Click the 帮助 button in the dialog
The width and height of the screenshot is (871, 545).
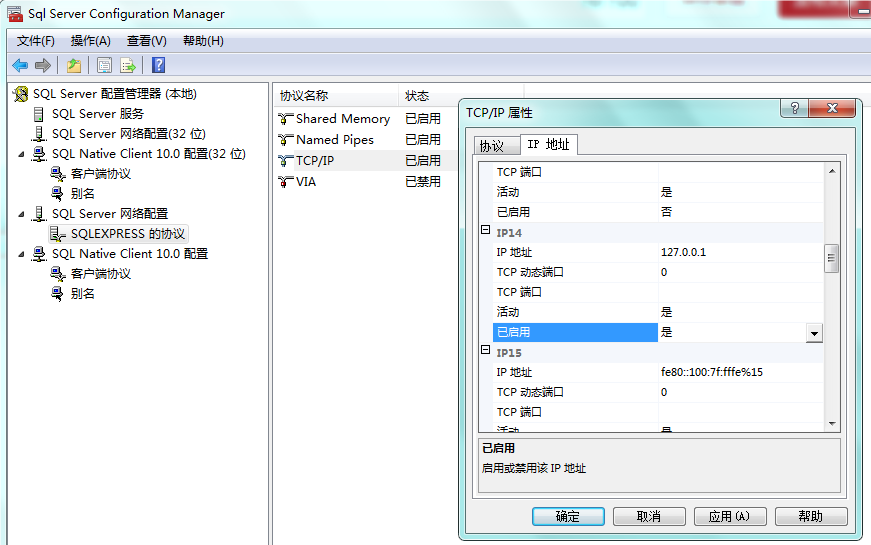click(x=811, y=516)
